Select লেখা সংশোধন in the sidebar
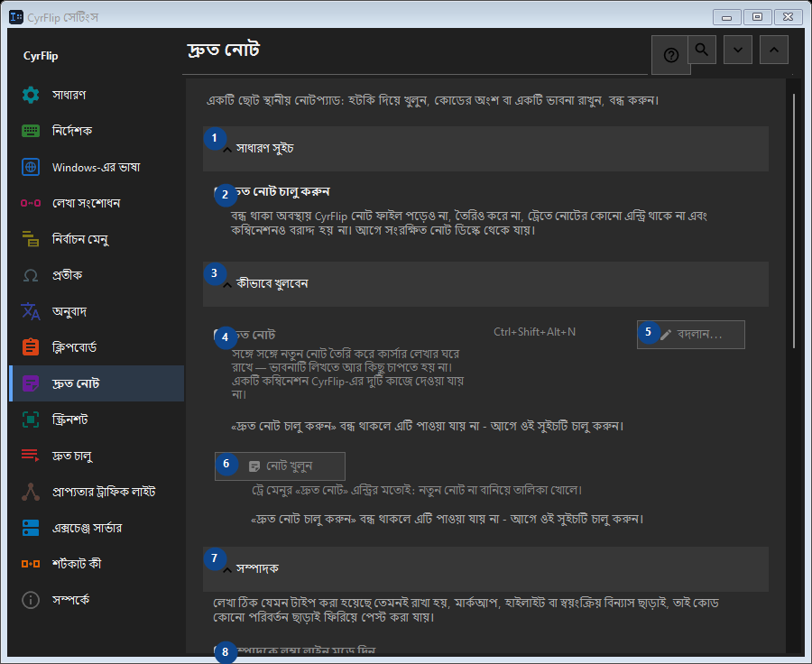Viewport: 812px width, 664px height. coord(97,203)
